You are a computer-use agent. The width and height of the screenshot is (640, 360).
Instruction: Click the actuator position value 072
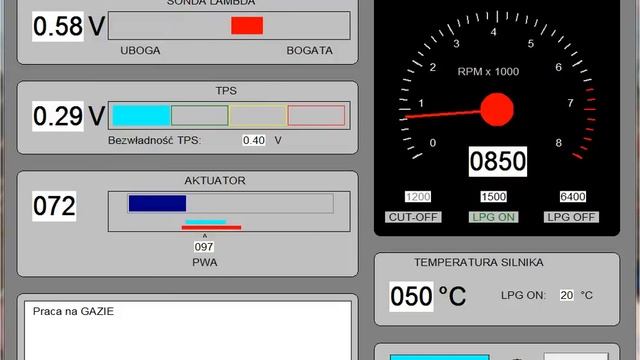tap(54, 206)
